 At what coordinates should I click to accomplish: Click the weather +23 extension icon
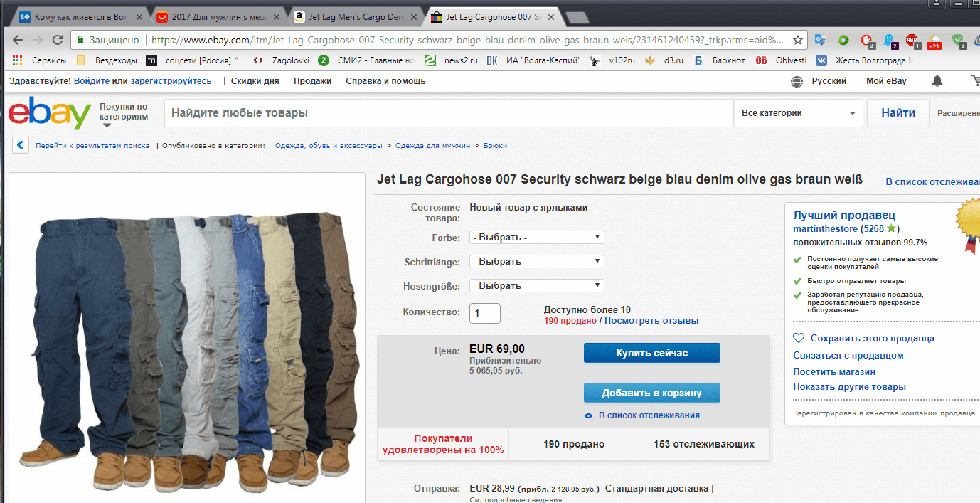pyautogui.click(x=934, y=41)
